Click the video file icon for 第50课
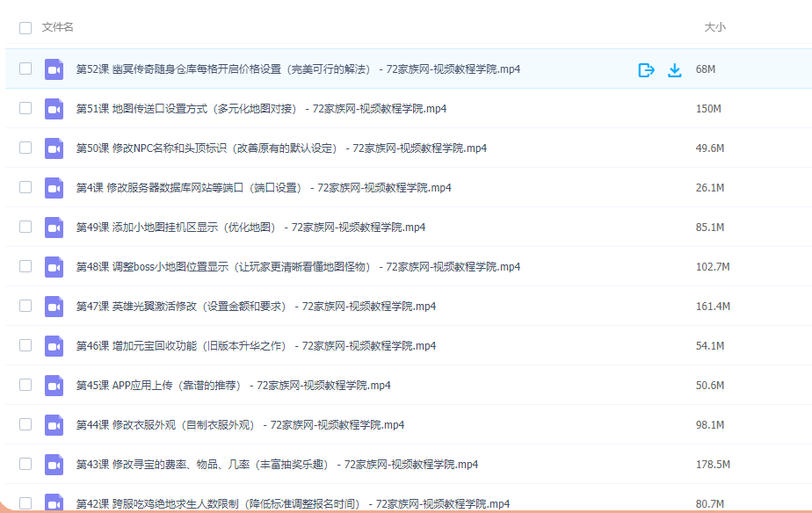Screen dimensions: 812x513 click(x=54, y=148)
